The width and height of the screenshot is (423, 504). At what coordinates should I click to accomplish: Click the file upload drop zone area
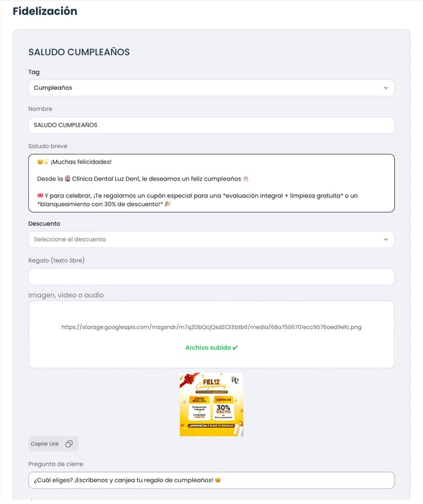(x=211, y=334)
